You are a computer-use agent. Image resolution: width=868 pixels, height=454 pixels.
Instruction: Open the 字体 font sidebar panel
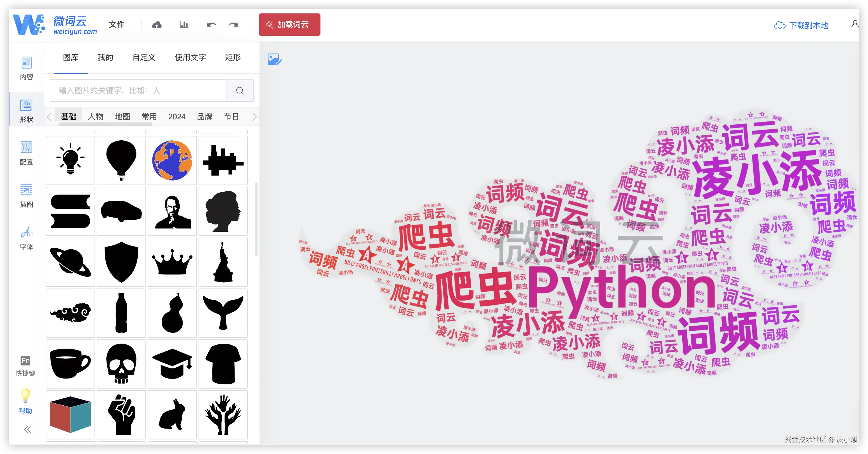pyautogui.click(x=26, y=238)
